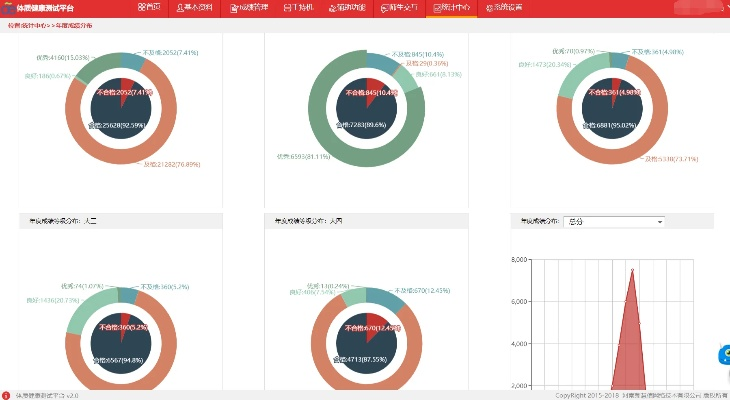Open the 总分 dropdown list
730x400 pixels.
613,221
